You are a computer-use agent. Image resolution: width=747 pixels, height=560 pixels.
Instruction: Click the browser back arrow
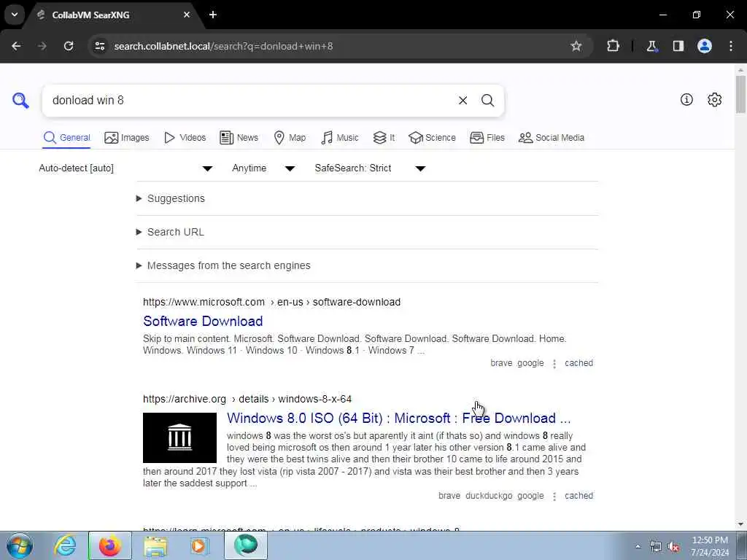tap(16, 46)
